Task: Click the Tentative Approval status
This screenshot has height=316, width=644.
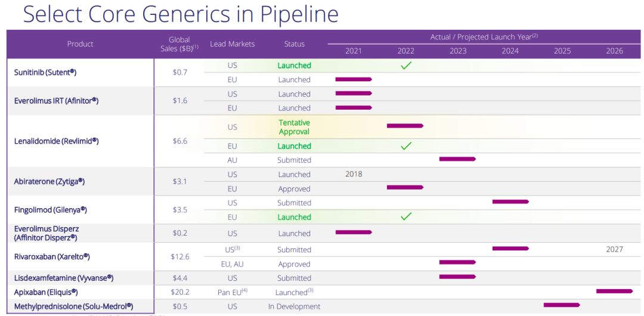Action: pyautogui.click(x=294, y=127)
